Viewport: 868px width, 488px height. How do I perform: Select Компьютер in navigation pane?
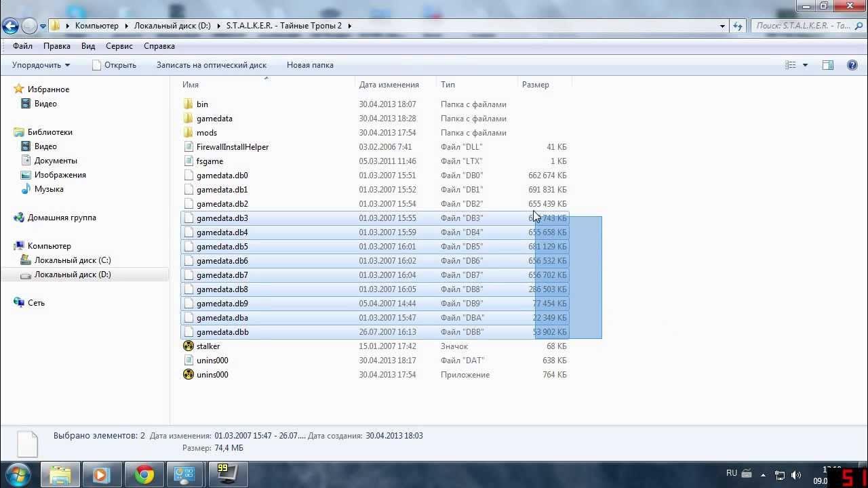tap(49, 246)
